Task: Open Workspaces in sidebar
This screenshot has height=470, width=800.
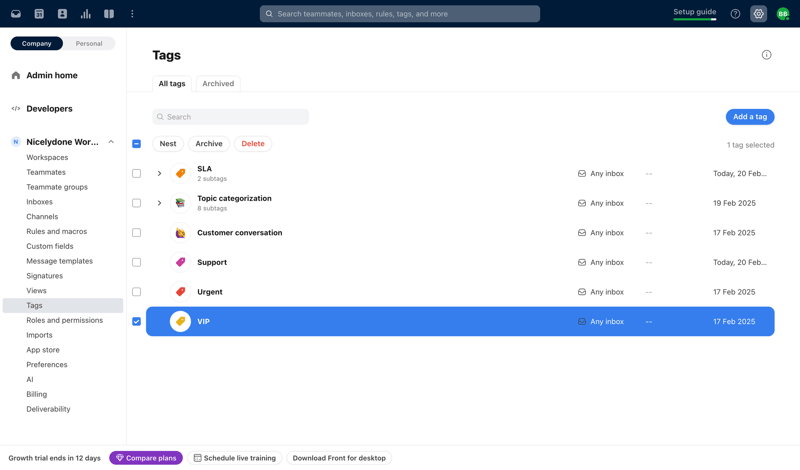Action: tap(47, 158)
